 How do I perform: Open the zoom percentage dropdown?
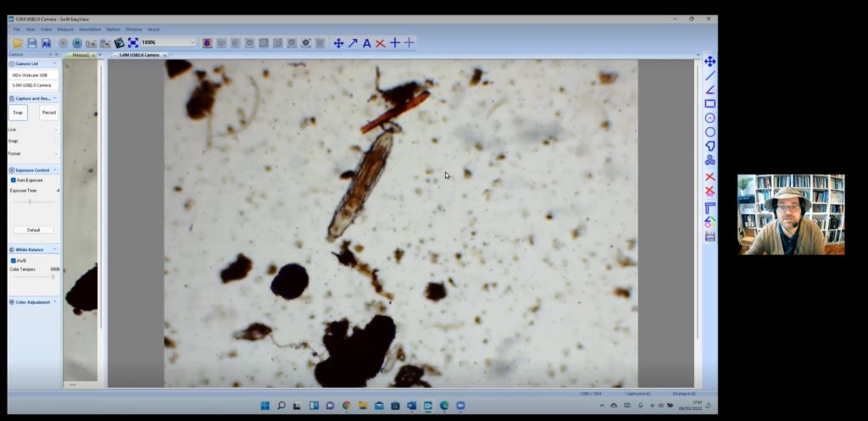(x=192, y=42)
